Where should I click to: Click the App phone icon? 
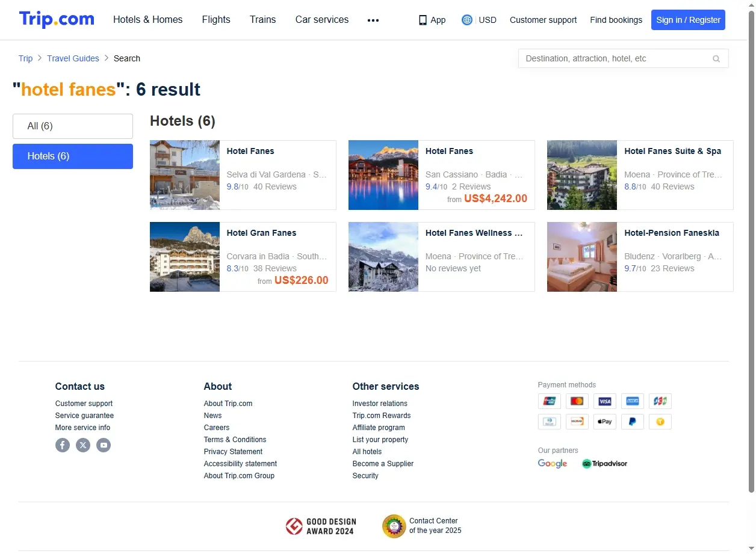click(423, 20)
